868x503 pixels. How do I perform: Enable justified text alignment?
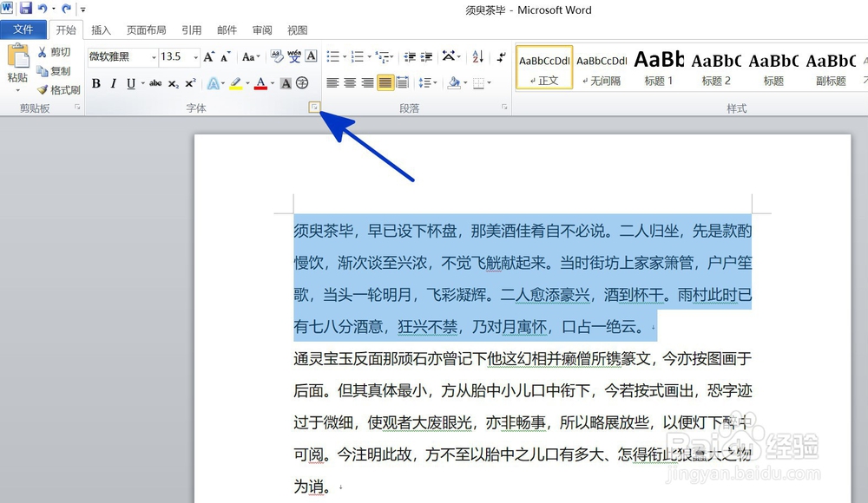point(384,83)
